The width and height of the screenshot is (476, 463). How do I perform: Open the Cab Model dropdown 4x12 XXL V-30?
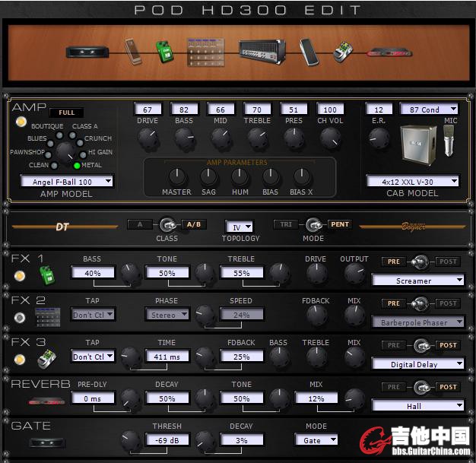tap(412, 181)
